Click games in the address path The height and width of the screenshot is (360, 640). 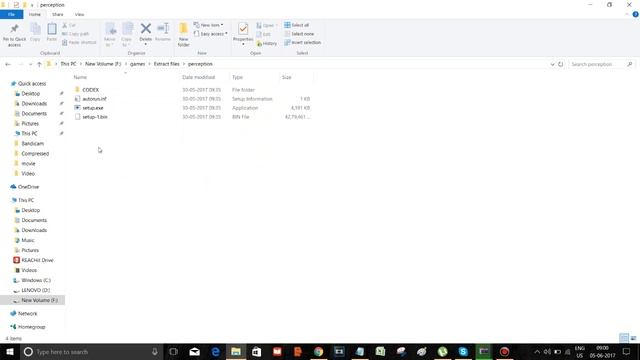point(138,64)
